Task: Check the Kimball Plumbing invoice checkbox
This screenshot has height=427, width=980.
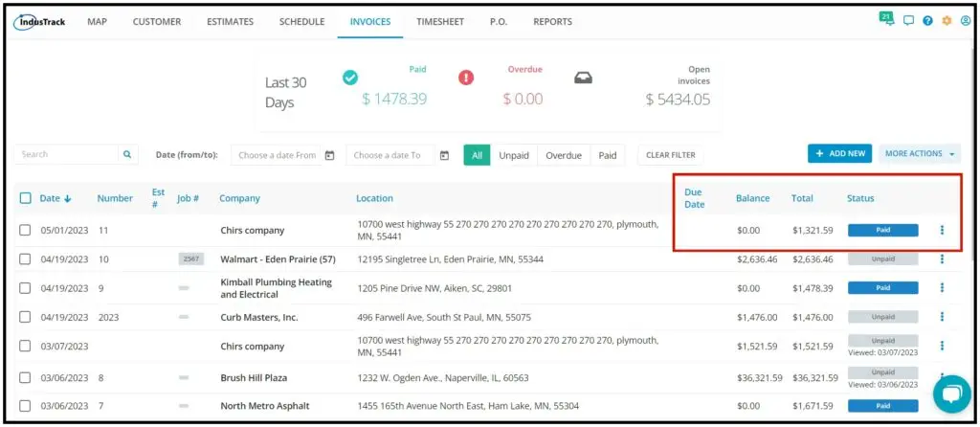Action: click(25, 288)
